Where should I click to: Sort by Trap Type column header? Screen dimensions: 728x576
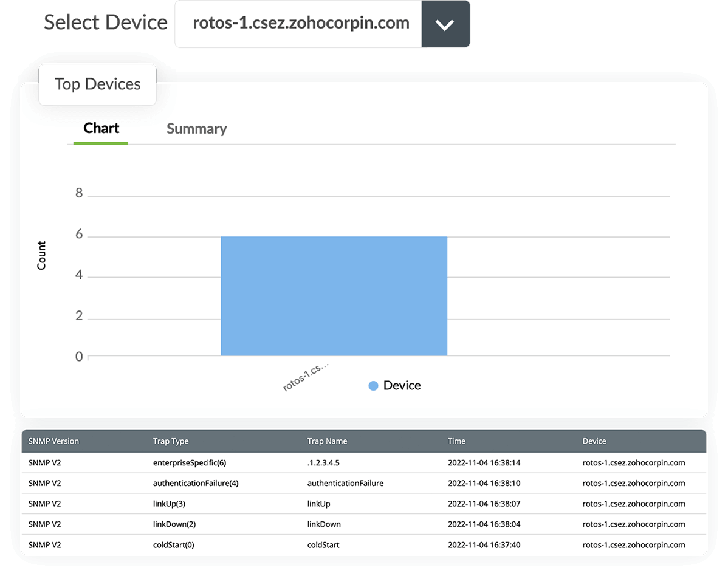[171, 441]
